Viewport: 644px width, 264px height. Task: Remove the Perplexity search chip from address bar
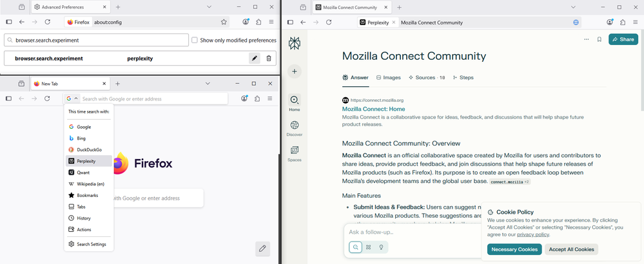[393, 23]
